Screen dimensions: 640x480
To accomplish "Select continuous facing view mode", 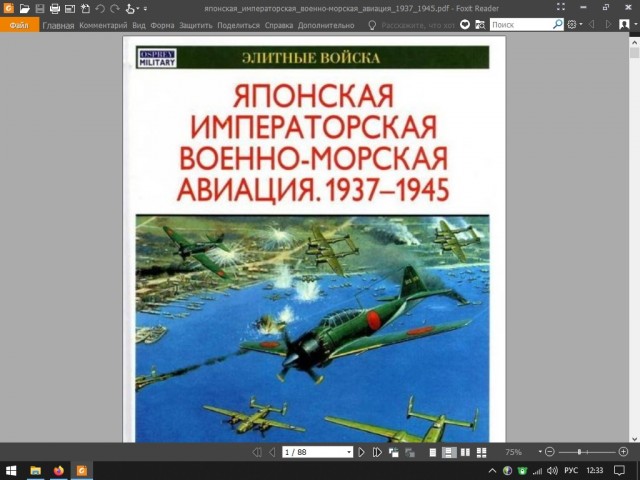I will [482, 452].
